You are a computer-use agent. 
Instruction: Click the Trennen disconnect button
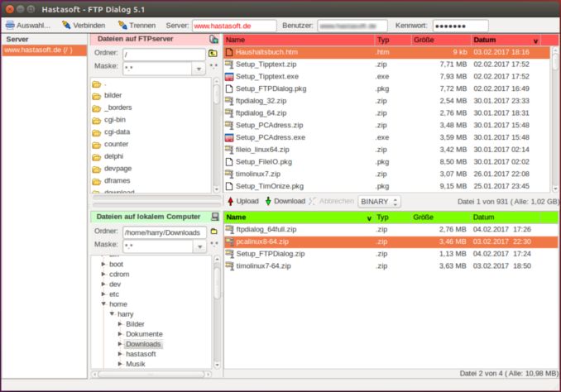pos(137,26)
